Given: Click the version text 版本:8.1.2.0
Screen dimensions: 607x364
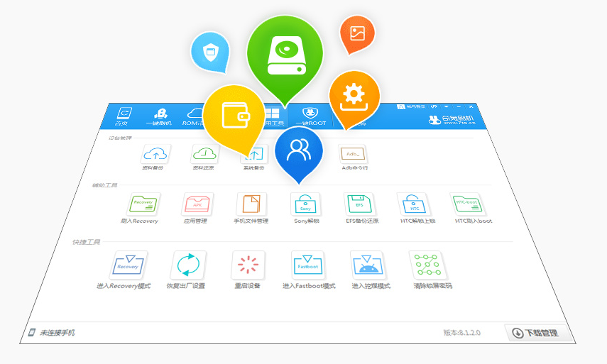Looking at the screenshot, I should point(462,333).
